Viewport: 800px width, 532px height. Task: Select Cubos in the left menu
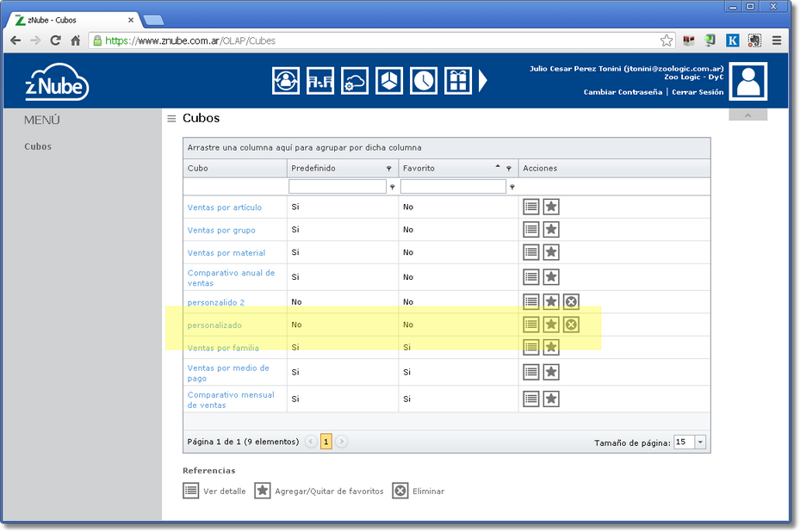click(x=38, y=146)
